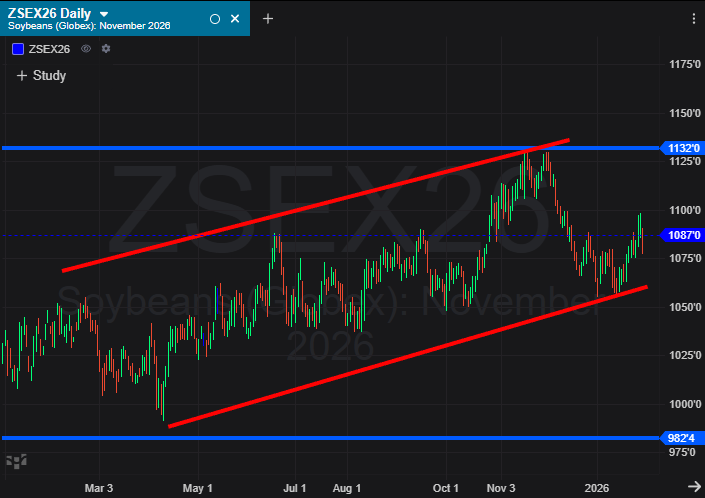Click the 1000'0 price axis label
Screen dimensions: 705x498
pyautogui.click(x=685, y=404)
